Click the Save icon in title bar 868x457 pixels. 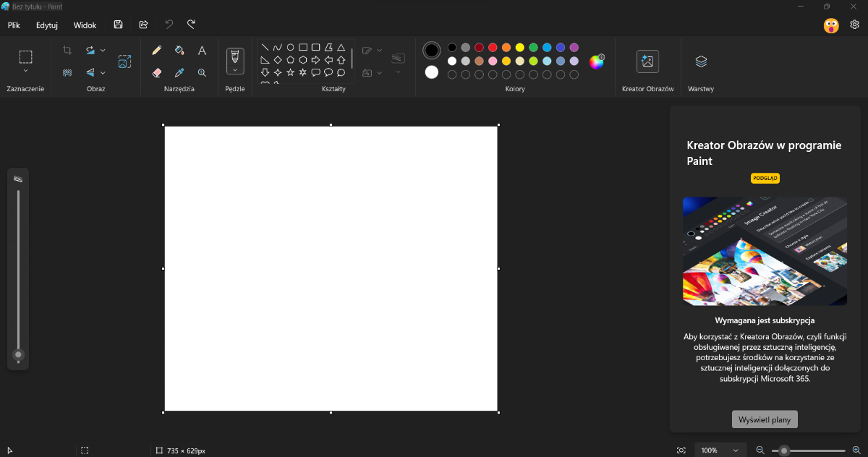pos(119,25)
